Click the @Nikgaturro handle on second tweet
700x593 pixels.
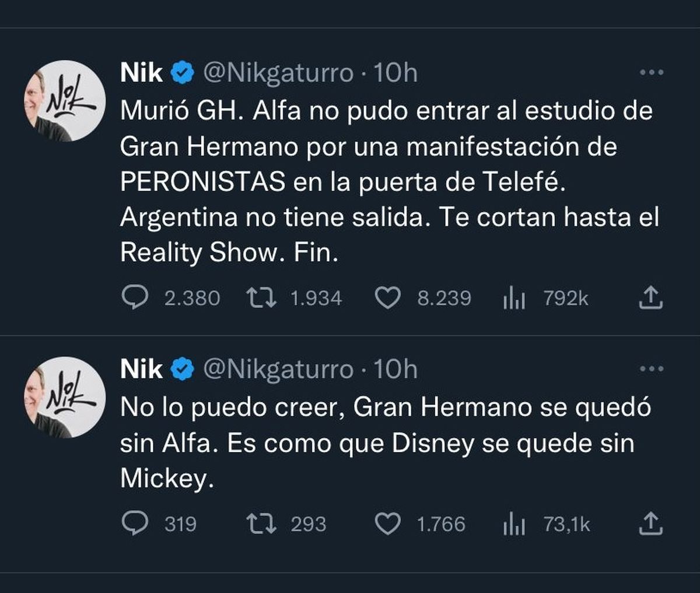(278, 370)
